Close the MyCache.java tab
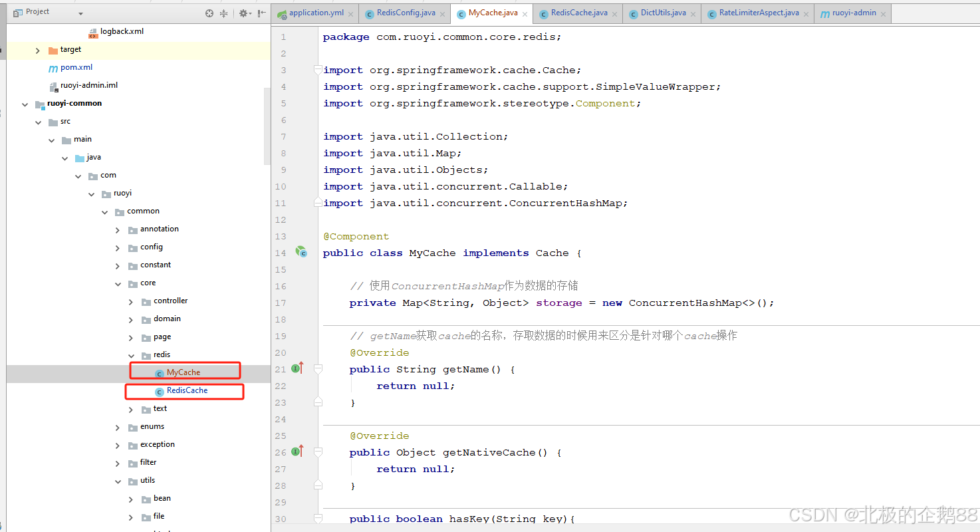The image size is (980, 532). (x=525, y=14)
